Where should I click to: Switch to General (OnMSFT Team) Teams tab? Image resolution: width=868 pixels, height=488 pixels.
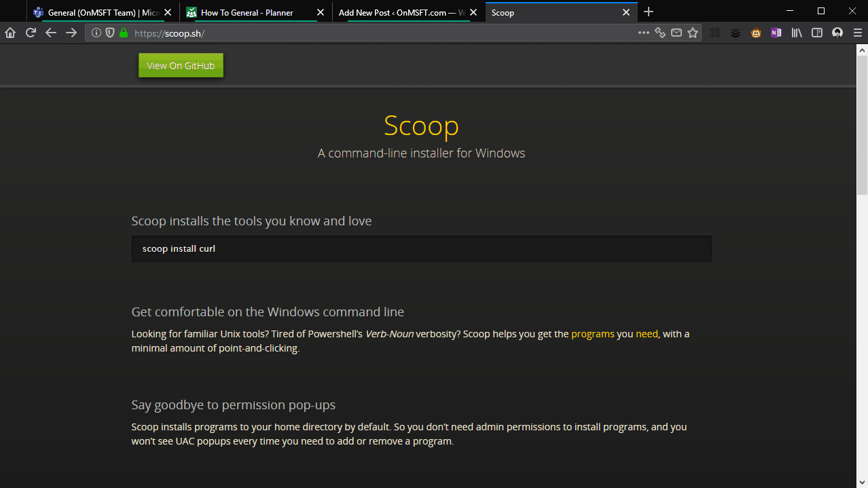click(x=103, y=12)
